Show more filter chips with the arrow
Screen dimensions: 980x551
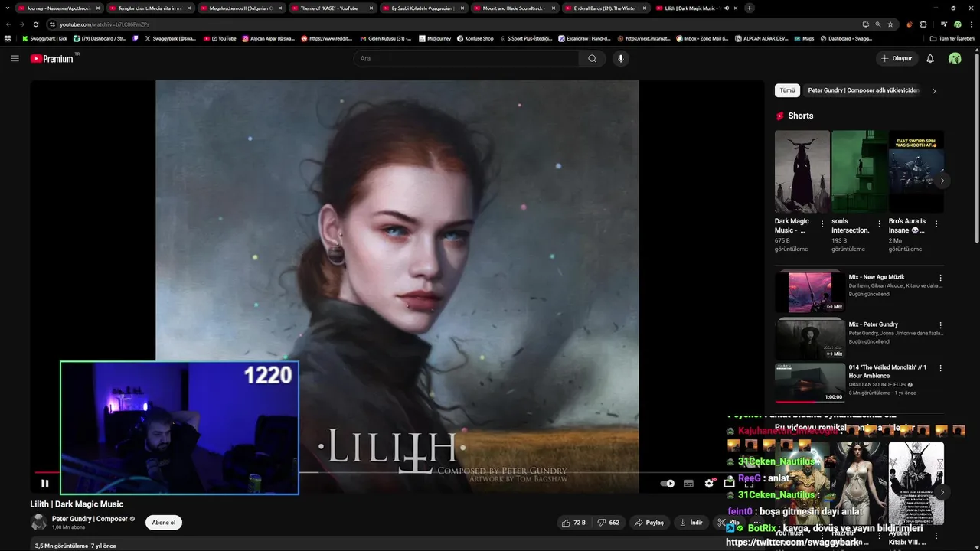(934, 90)
